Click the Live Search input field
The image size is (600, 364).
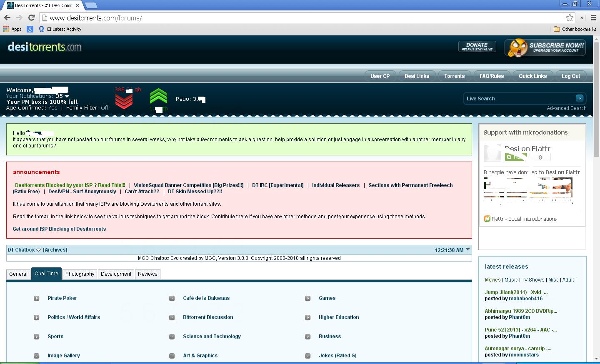pos(520,98)
